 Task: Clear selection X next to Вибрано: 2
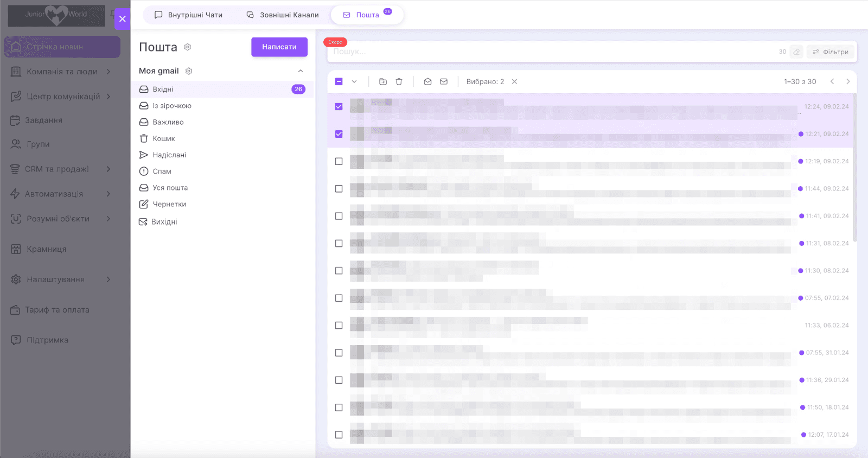coord(514,81)
